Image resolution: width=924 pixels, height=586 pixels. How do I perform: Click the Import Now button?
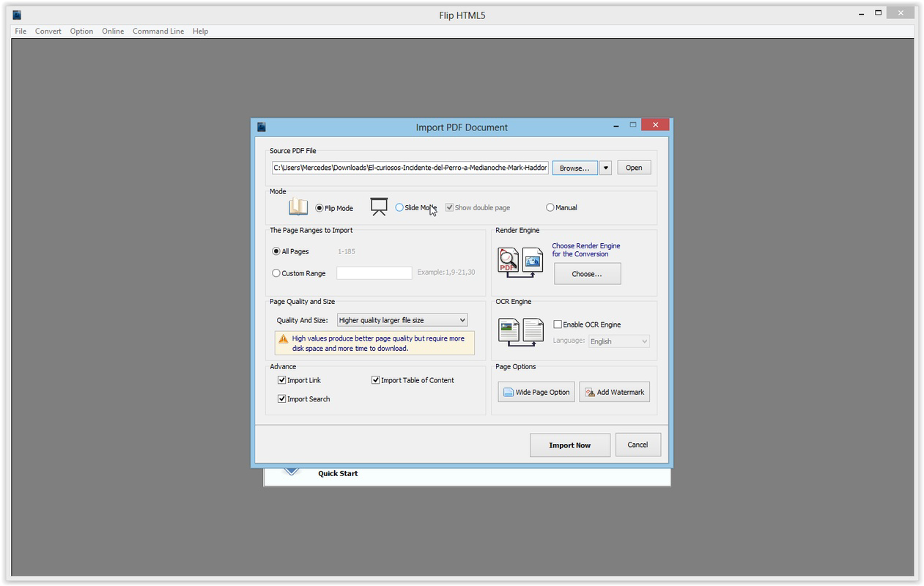pos(570,445)
